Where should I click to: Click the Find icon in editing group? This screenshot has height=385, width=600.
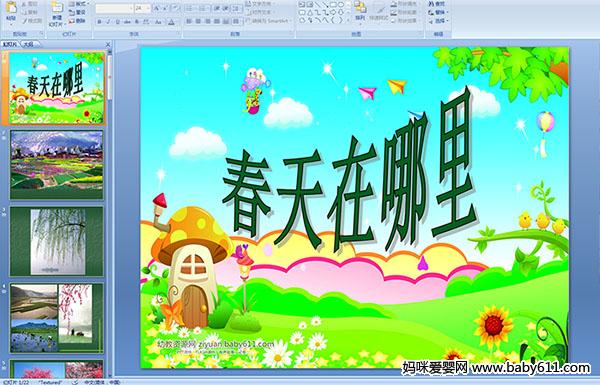pyautogui.click(x=437, y=4)
